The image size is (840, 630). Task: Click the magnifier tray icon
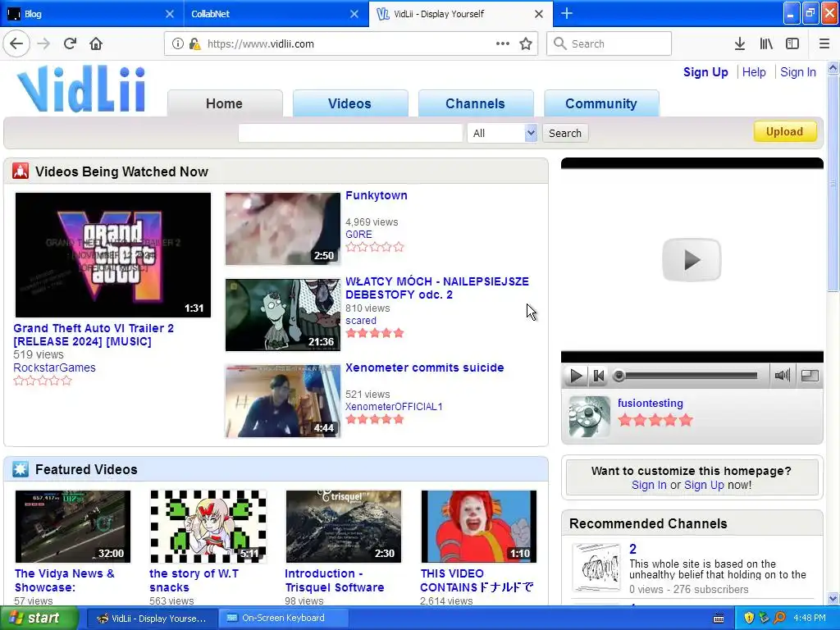click(x=779, y=618)
